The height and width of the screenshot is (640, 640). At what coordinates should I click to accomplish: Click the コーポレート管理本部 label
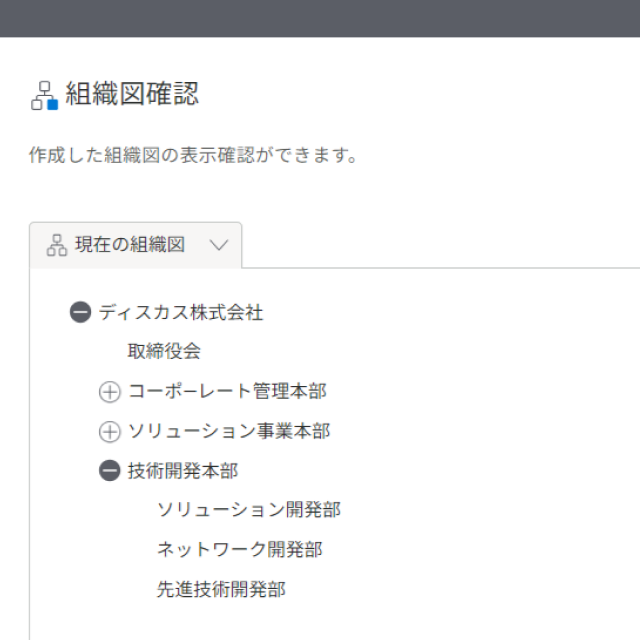coord(227,391)
